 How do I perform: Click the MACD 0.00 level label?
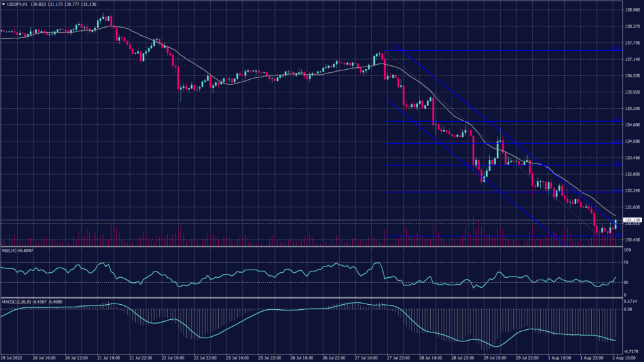[x=629, y=309]
